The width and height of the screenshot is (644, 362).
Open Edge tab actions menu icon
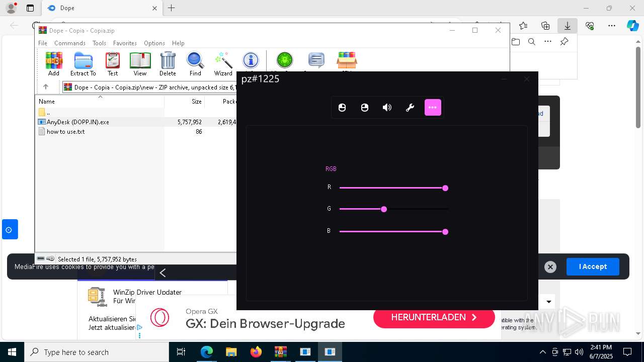(30, 8)
